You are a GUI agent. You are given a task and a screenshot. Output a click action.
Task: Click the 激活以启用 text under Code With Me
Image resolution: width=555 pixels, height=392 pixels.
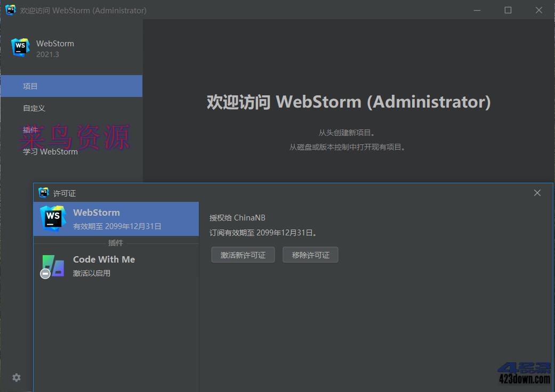coord(91,273)
